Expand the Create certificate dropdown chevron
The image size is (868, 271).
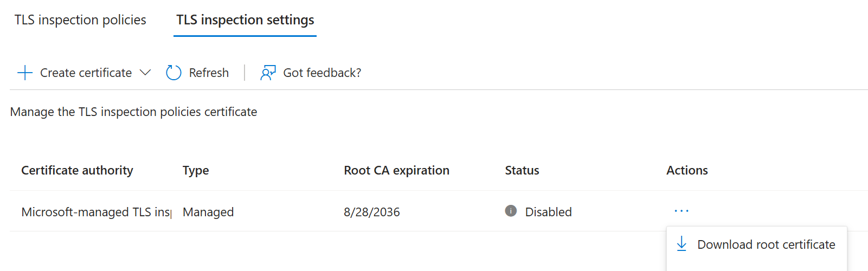pyautogui.click(x=145, y=73)
